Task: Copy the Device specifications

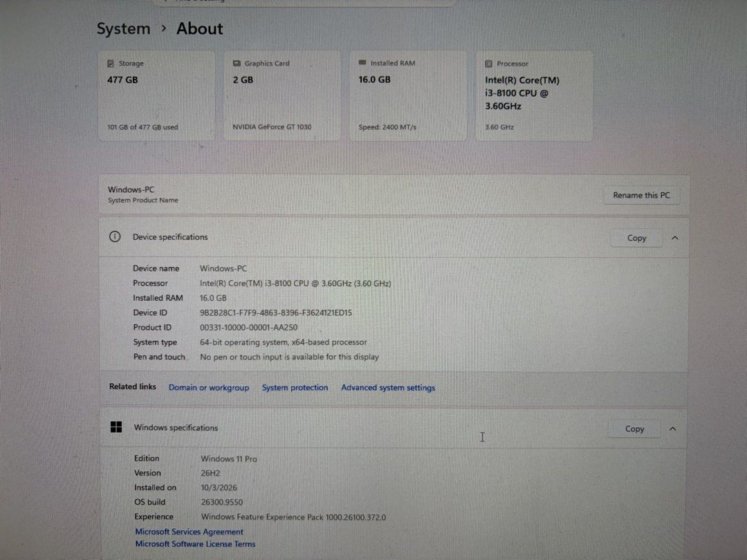Action: 636,238
